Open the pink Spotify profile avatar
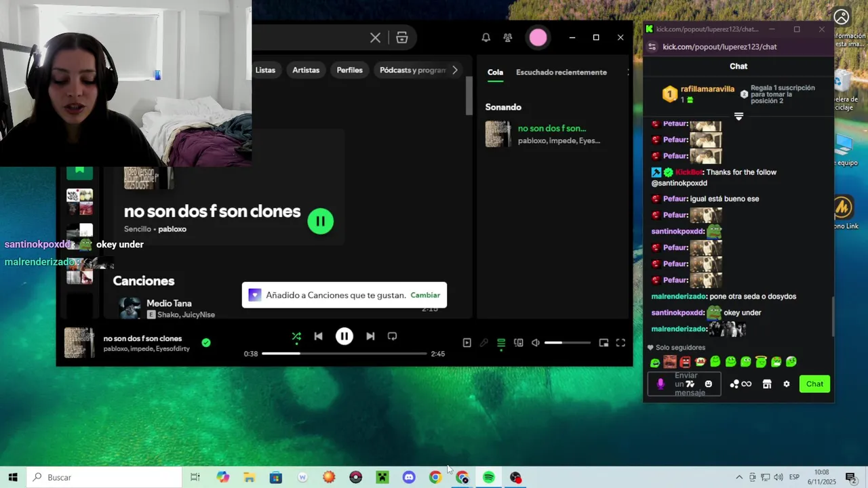 point(538,38)
